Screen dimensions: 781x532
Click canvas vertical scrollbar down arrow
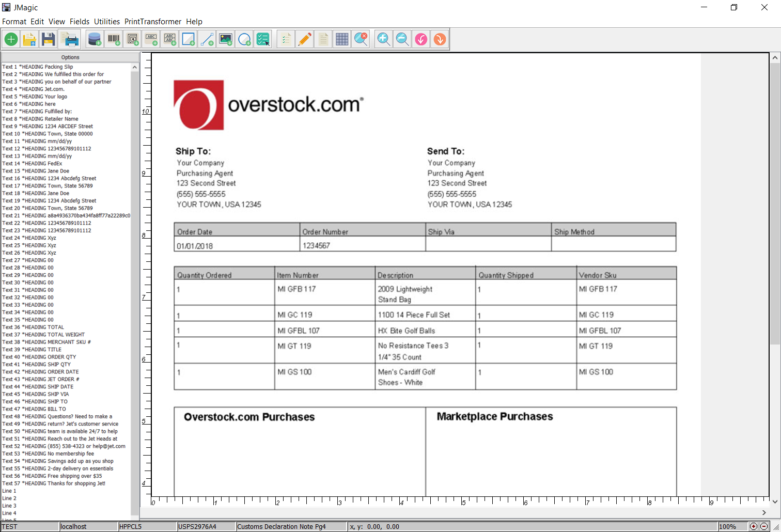775,501
